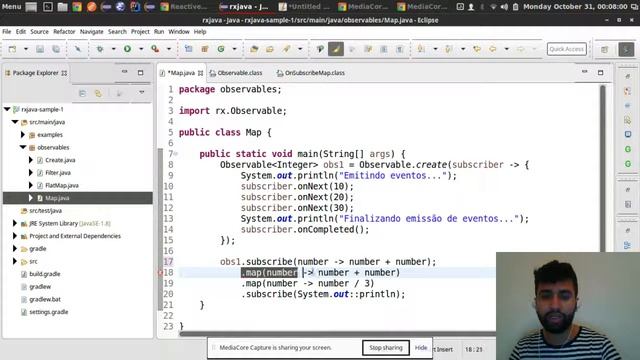Toggle code folding at line 7
640x360 pixels.
[x=176, y=154]
